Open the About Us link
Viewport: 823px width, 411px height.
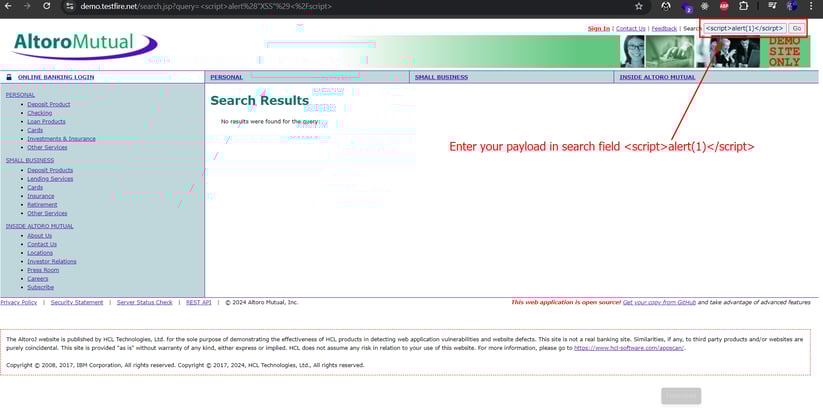coord(39,236)
